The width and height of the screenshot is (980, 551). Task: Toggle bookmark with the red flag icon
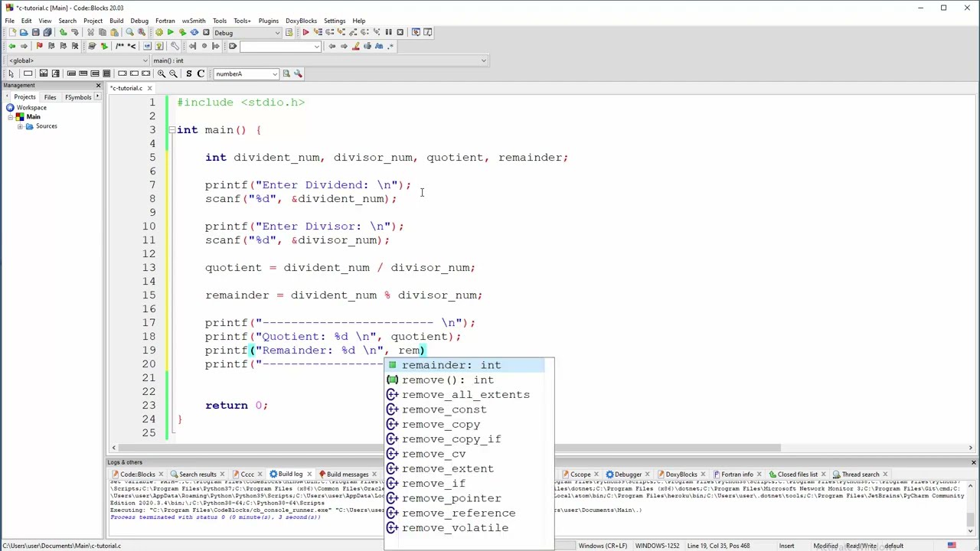pos(39,46)
